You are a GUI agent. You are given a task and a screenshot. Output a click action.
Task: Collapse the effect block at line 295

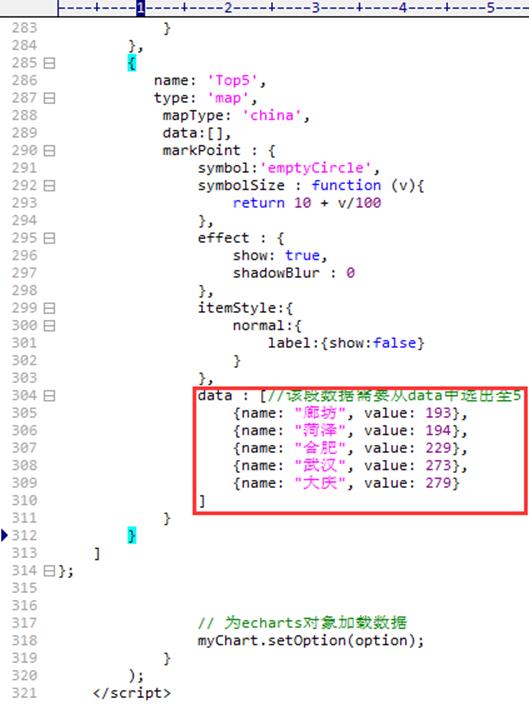click(49, 238)
